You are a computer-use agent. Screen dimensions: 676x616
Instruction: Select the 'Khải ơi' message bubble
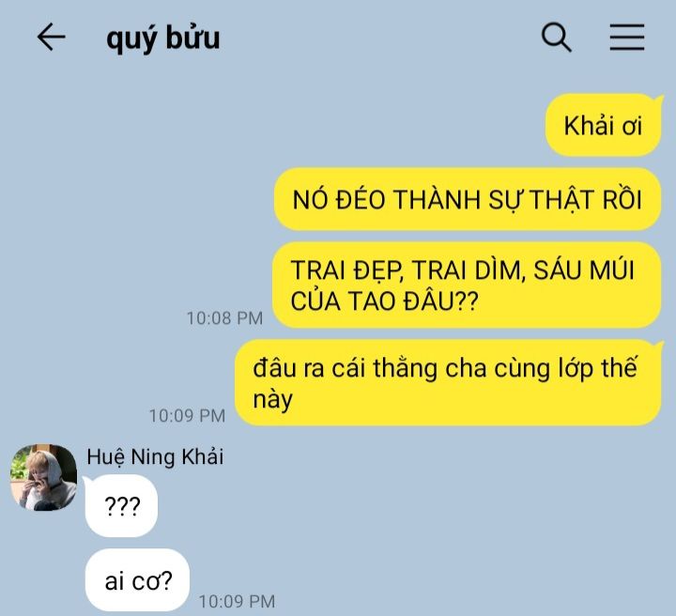click(603, 126)
